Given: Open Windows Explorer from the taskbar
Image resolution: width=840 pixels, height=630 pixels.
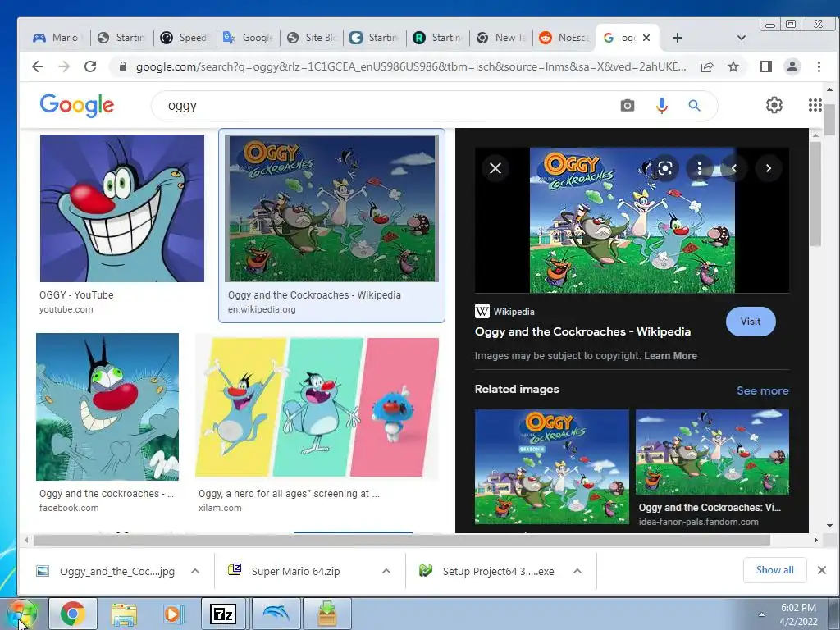Looking at the screenshot, I should (124, 614).
